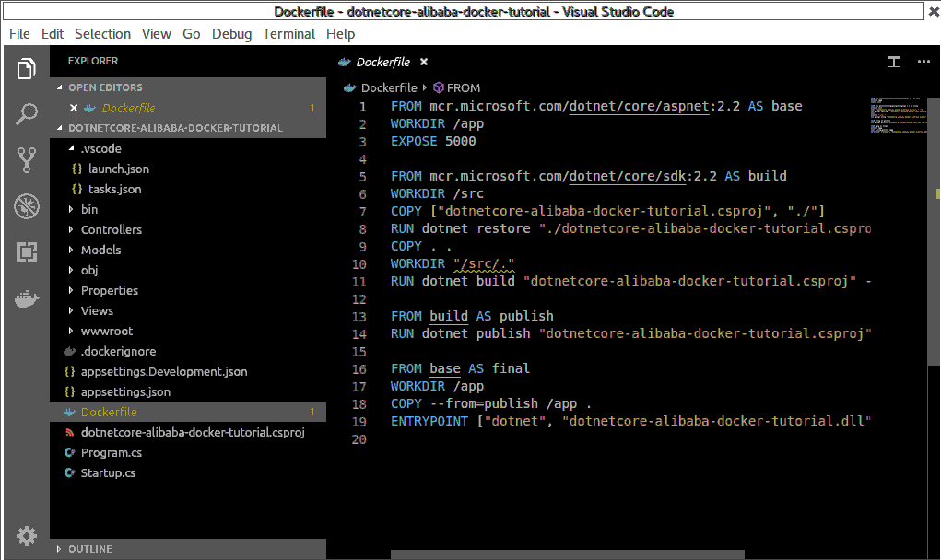This screenshot has width=941, height=560.
Task: Click the Startup.cs C# icon
Action: coord(70,473)
